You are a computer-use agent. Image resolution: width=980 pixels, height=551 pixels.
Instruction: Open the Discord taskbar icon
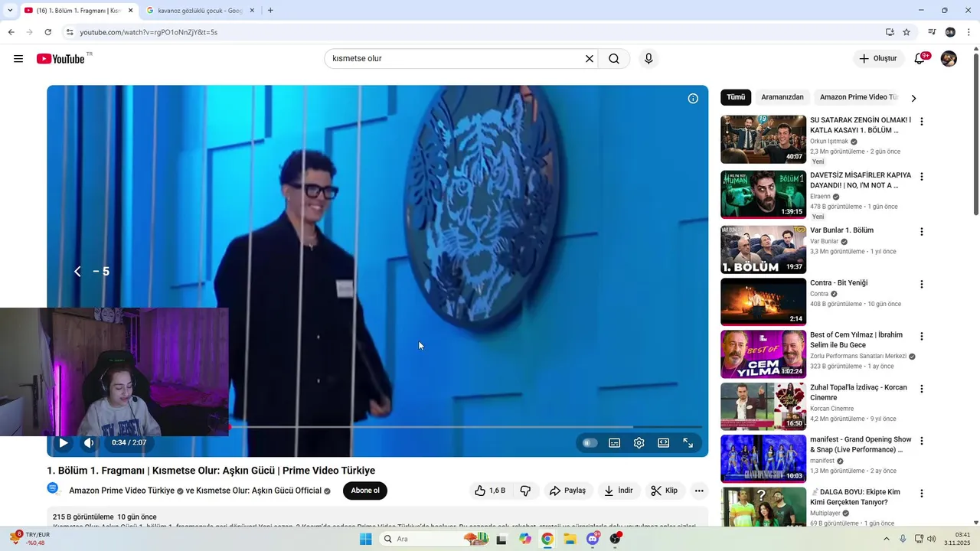[593, 539]
